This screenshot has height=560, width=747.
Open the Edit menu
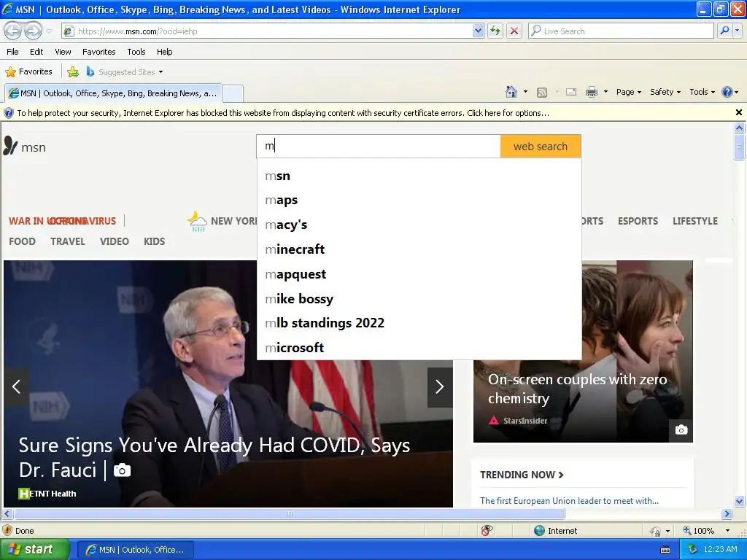(x=36, y=52)
